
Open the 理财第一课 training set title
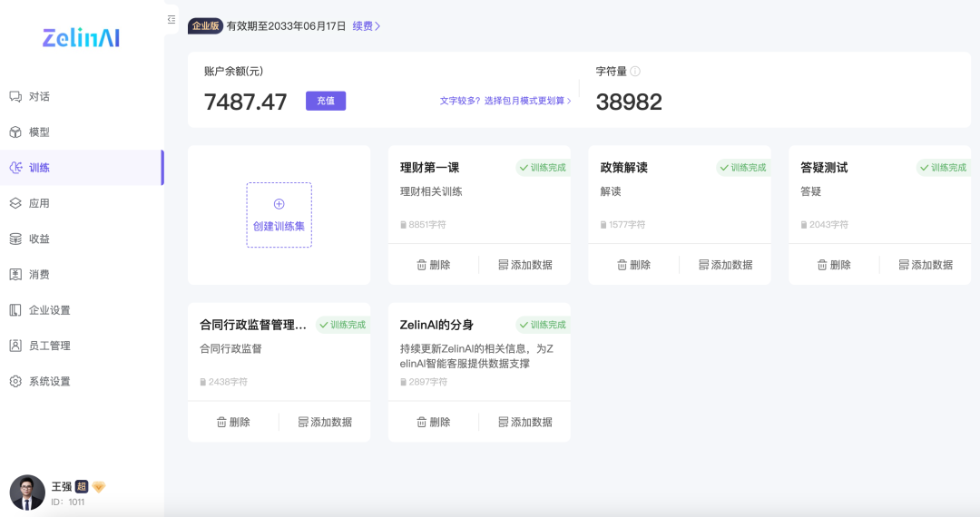[x=429, y=167]
